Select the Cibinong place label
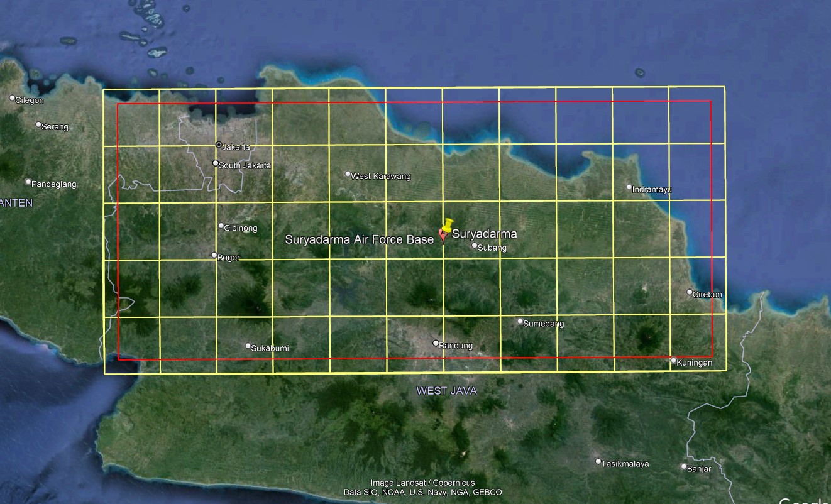Screen dimensions: 831x504 241,228
